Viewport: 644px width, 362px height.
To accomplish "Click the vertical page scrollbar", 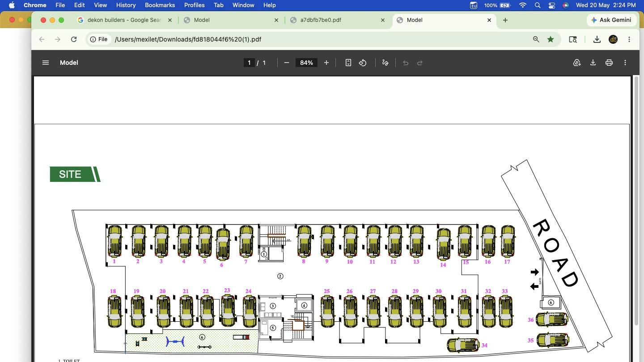I will tap(636, 200).
